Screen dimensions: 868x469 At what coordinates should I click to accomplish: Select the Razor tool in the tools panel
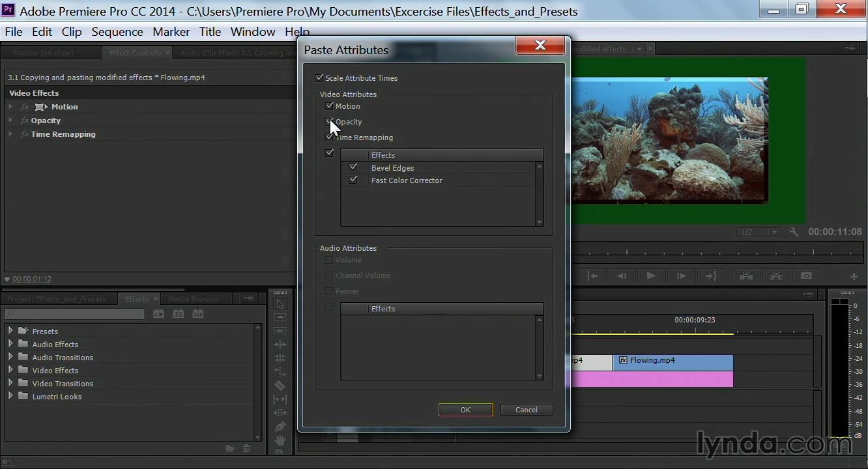(x=280, y=386)
